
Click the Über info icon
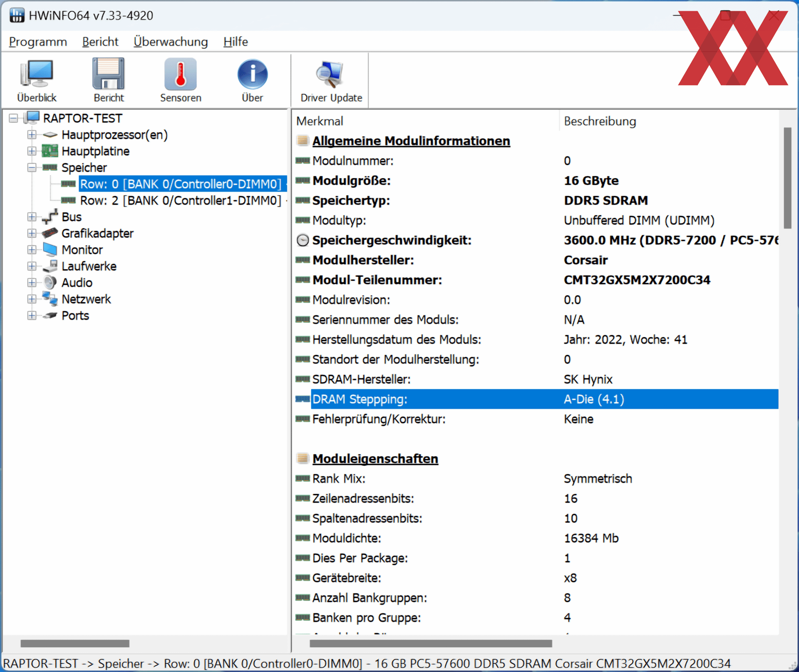click(x=252, y=74)
